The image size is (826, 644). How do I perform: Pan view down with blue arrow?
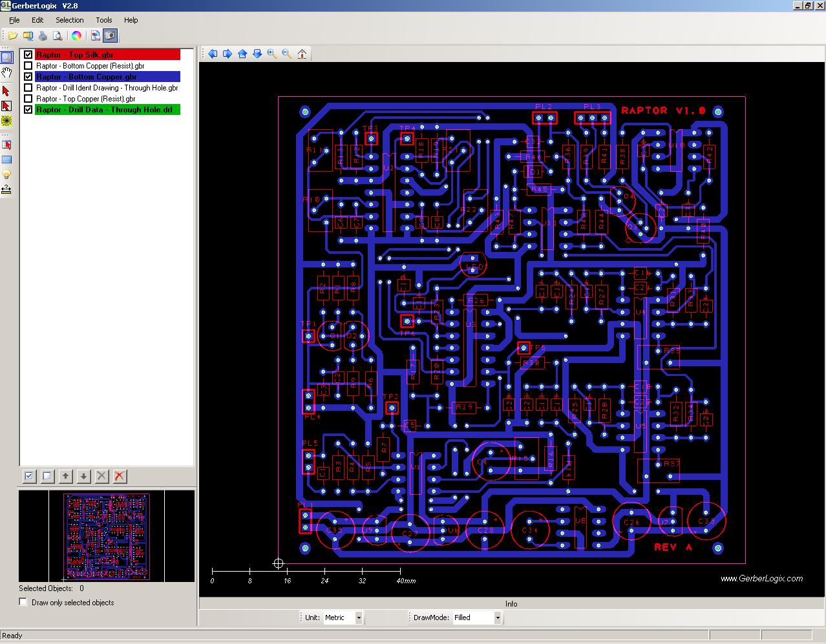click(x=257, y=54)
